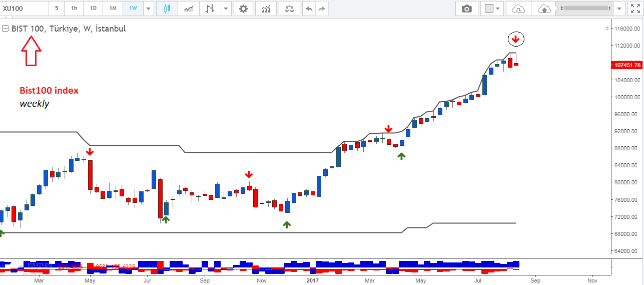Click the Nov label at axis end
The height and width of the screenshot is (285, 644).
592,280
